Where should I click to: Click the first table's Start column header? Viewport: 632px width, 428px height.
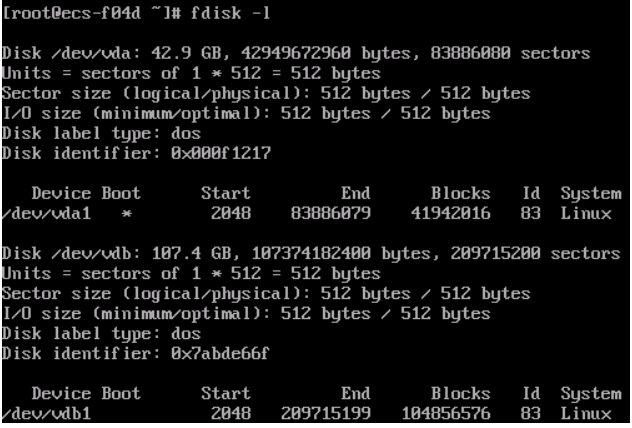226,193
